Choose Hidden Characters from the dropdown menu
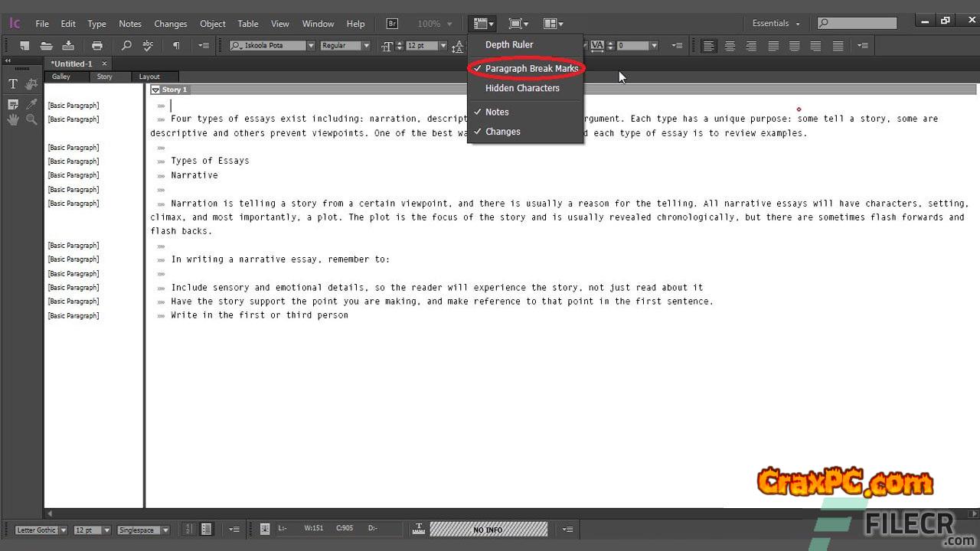The width and height of the screenshot is (980, 551). point(522,88)
